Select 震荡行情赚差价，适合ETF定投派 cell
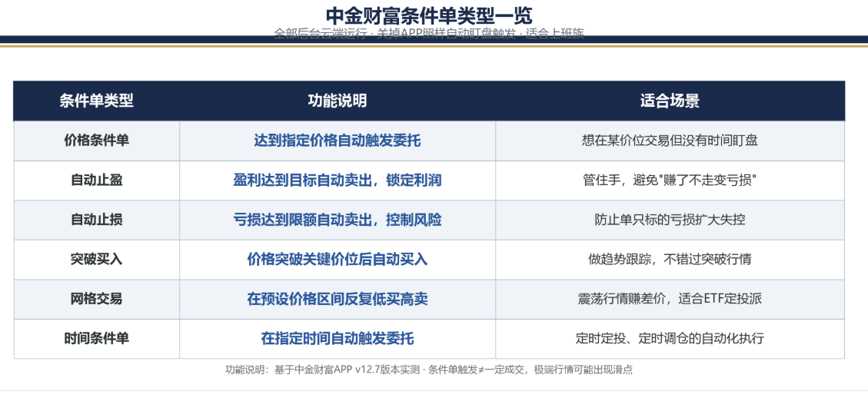 tap(670, 300)
